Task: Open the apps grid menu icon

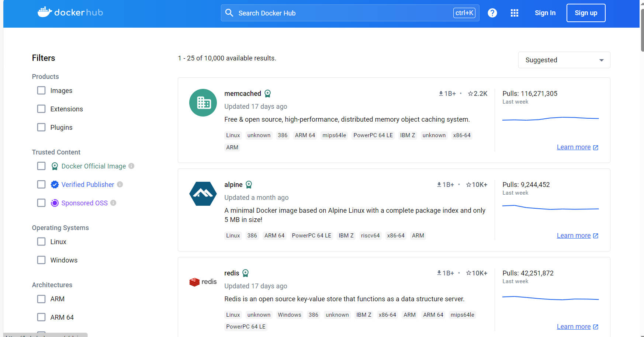Action: pyautogui.click(x=515, y=13)
